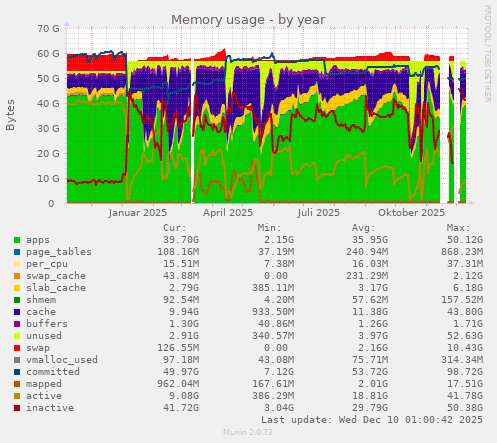Click the 'April 2025' axis label
Viewport: 497px width, 443px height.
228,213
